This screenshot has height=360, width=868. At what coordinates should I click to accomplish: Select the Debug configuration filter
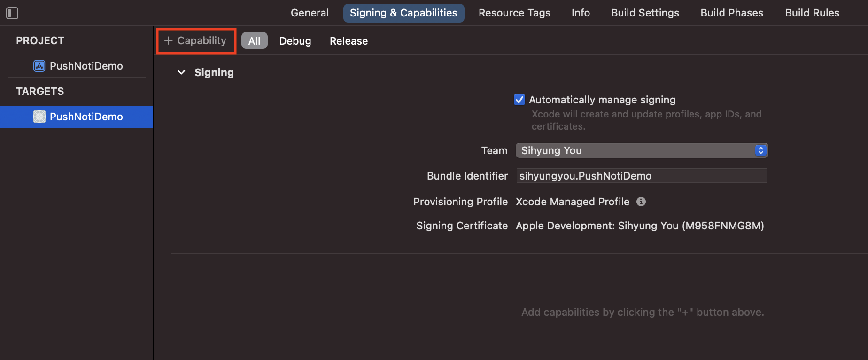point(295,41)
